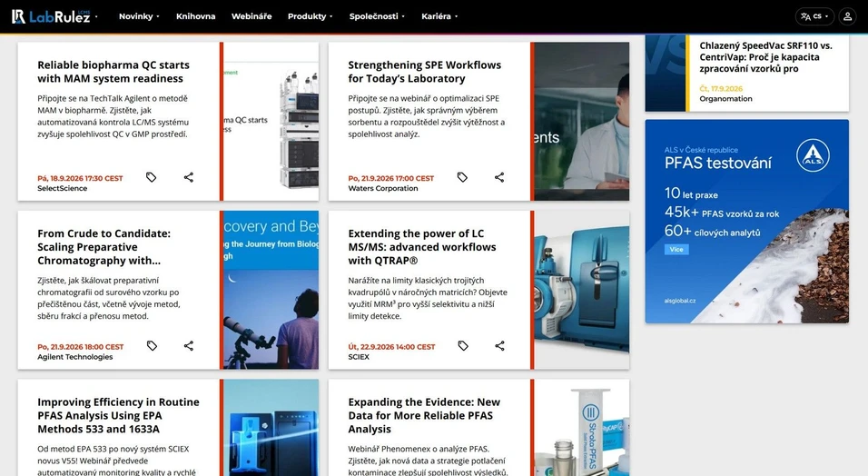Click Waters Corporation organizer name
Viewport: 868px width, 476px height.
(383, 188)
